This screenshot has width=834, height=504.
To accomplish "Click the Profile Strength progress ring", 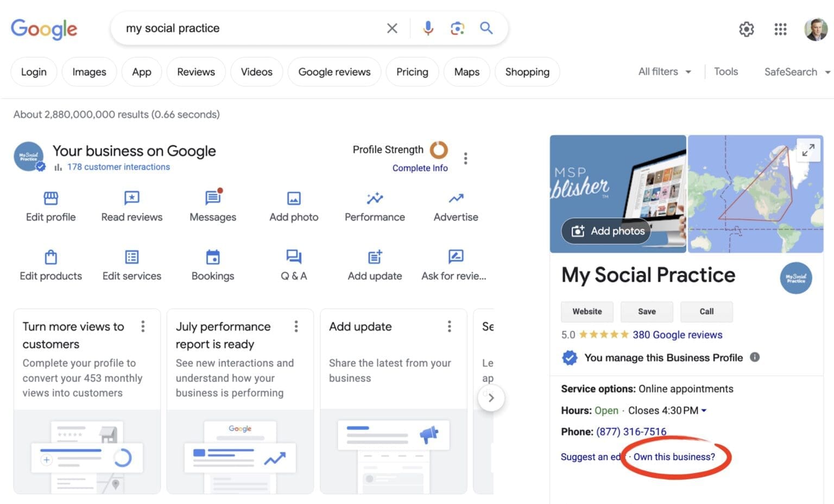I will click(x=439, y=150).
